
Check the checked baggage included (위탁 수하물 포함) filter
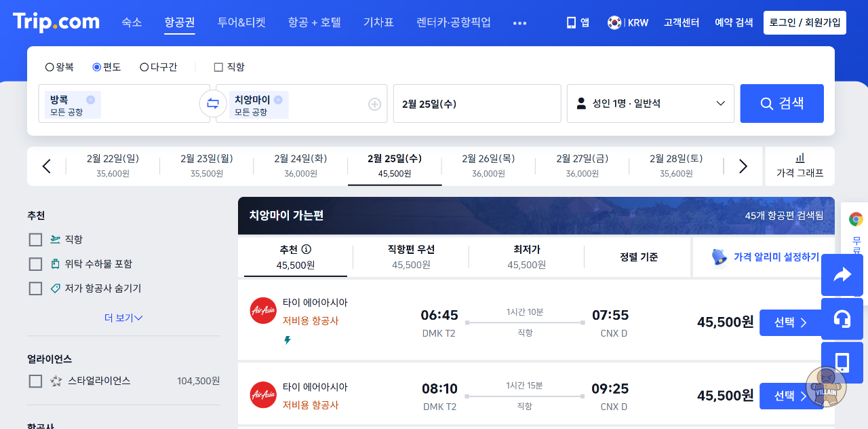tap(36, 264)
